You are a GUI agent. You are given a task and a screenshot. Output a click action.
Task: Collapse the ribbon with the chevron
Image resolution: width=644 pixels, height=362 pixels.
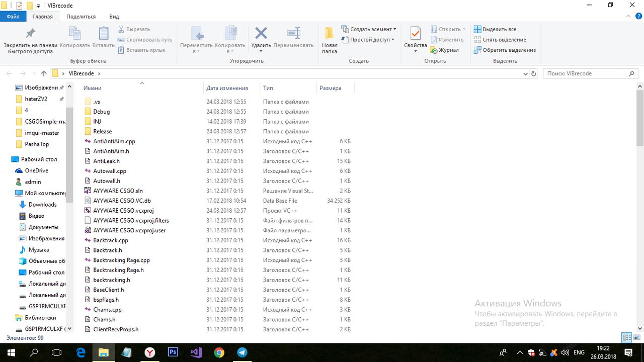[629, 17]
